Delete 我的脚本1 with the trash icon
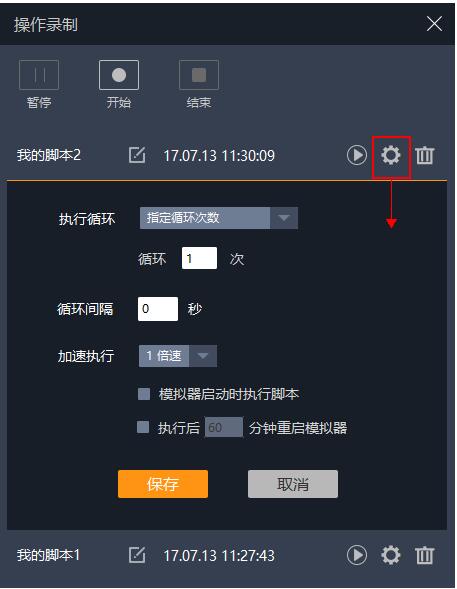This screenshot has width=457, height=589. point(425,555)
